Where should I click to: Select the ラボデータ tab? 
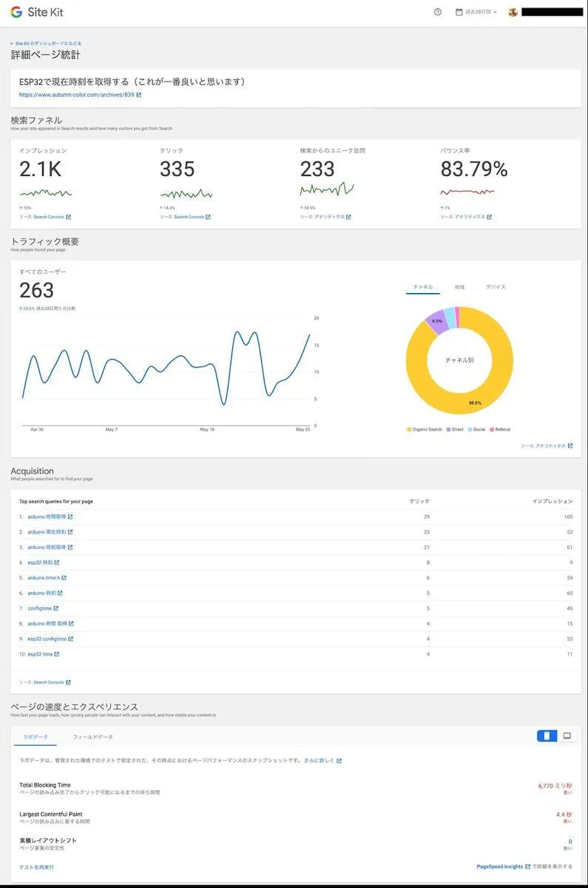(x=36, y=737)
